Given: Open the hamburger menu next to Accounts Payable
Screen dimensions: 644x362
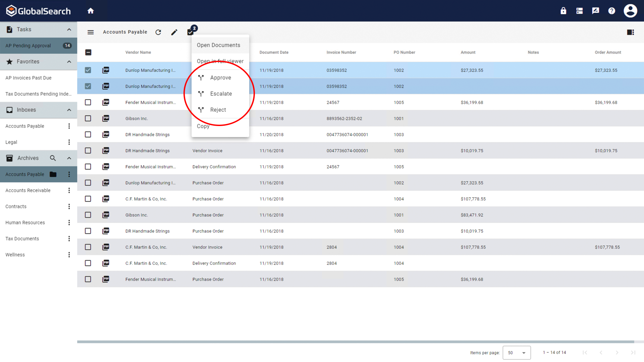Looking at the screenshot, I should 91,32.
